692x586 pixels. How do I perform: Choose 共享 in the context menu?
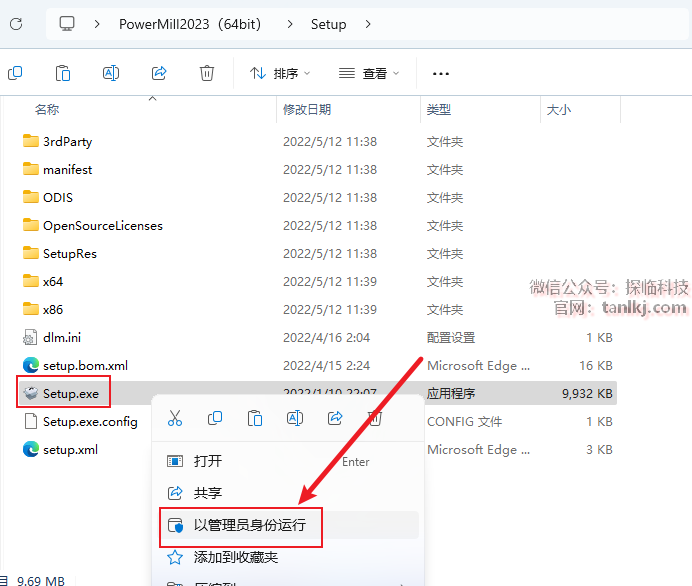pos(288,493)
